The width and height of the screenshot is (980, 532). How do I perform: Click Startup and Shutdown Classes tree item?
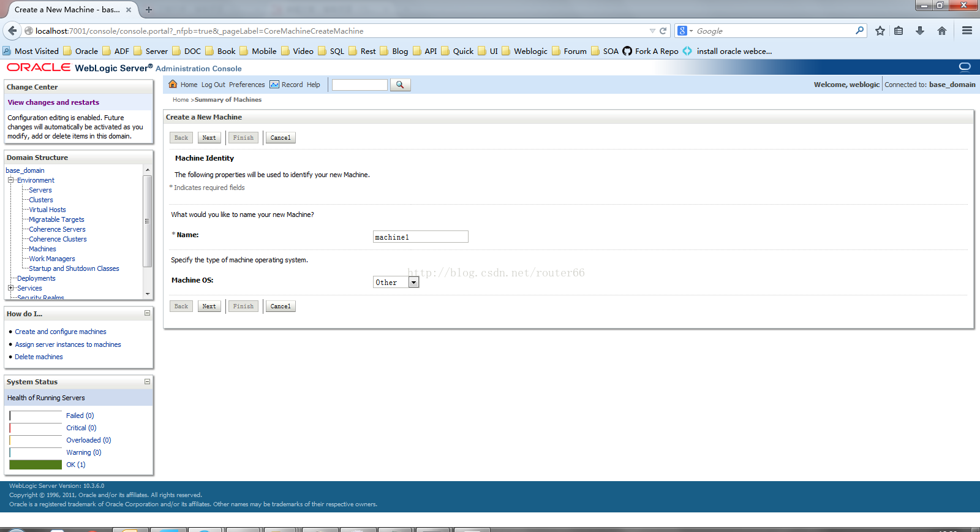coord(74,268)
